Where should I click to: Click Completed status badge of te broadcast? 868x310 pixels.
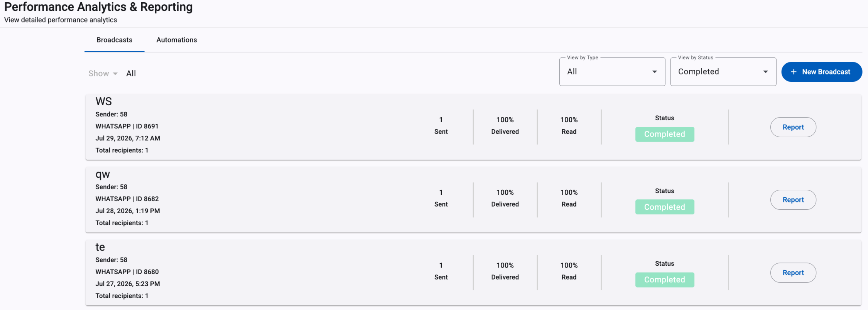[665, 280]
